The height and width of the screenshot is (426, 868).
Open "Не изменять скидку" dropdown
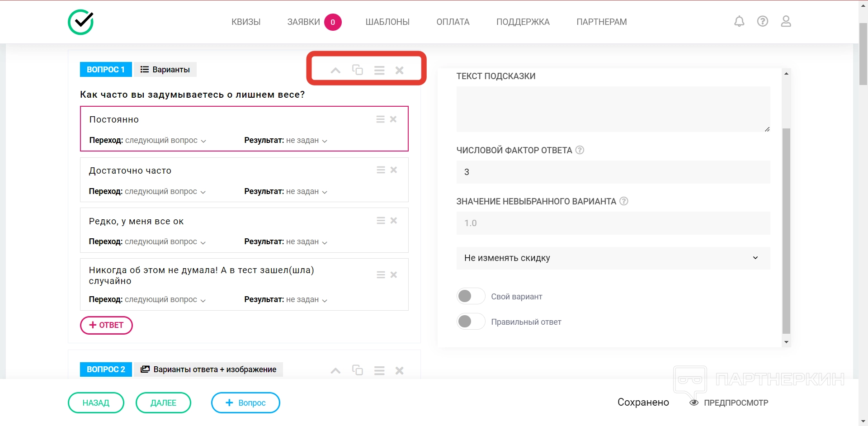(x=613, y=258)
